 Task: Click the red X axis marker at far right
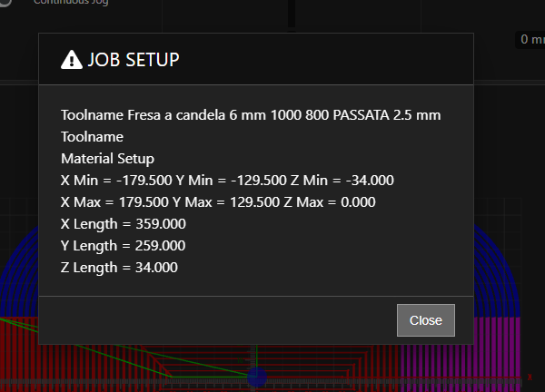pyautogui.click(x=530, y=377)
